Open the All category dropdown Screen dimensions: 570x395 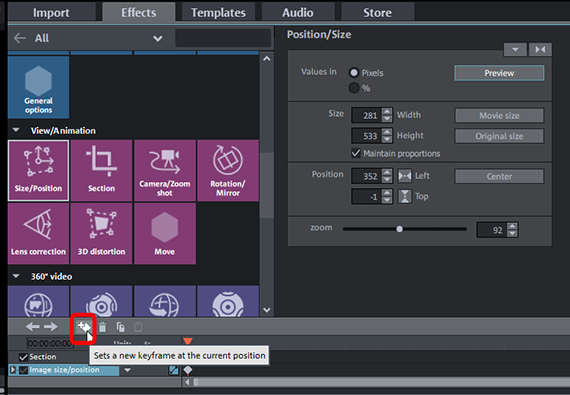coord(157,39)
